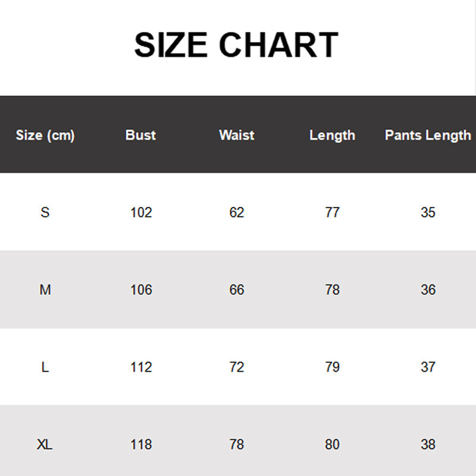Screen dimensions: 476x476
Task: Click bust value 102 for size S
Action: pyautogui.click(x=141, y=212)
